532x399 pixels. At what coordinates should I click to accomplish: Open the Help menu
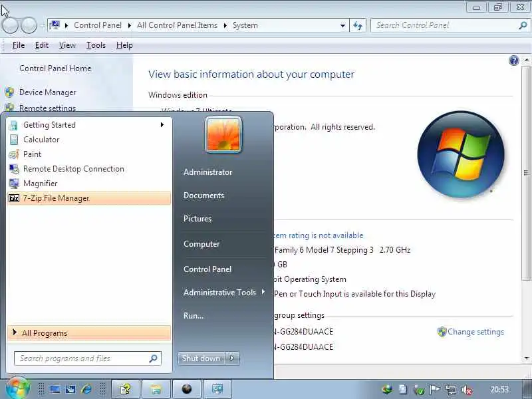[124, 45]
